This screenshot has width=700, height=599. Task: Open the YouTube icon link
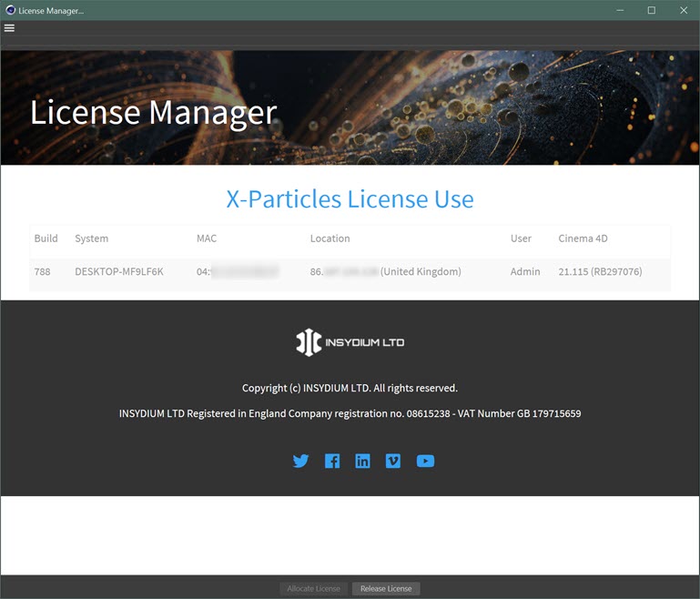(425, 461)
